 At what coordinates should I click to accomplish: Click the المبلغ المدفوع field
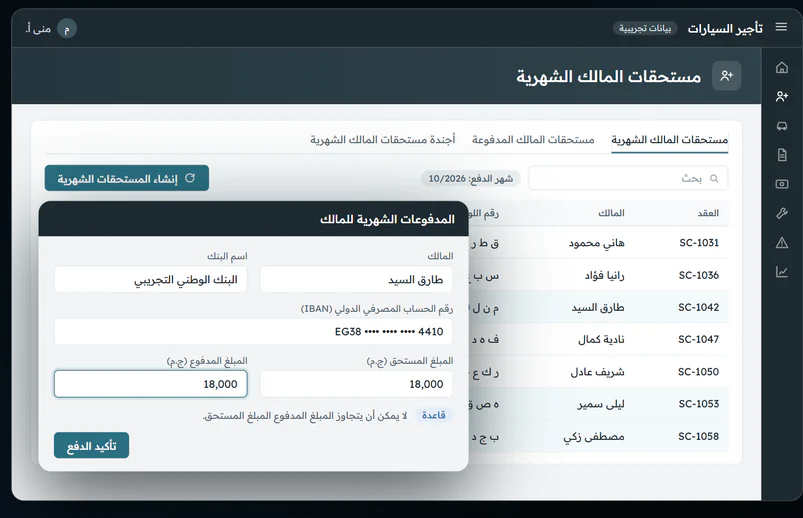click(x=151, y=384)
